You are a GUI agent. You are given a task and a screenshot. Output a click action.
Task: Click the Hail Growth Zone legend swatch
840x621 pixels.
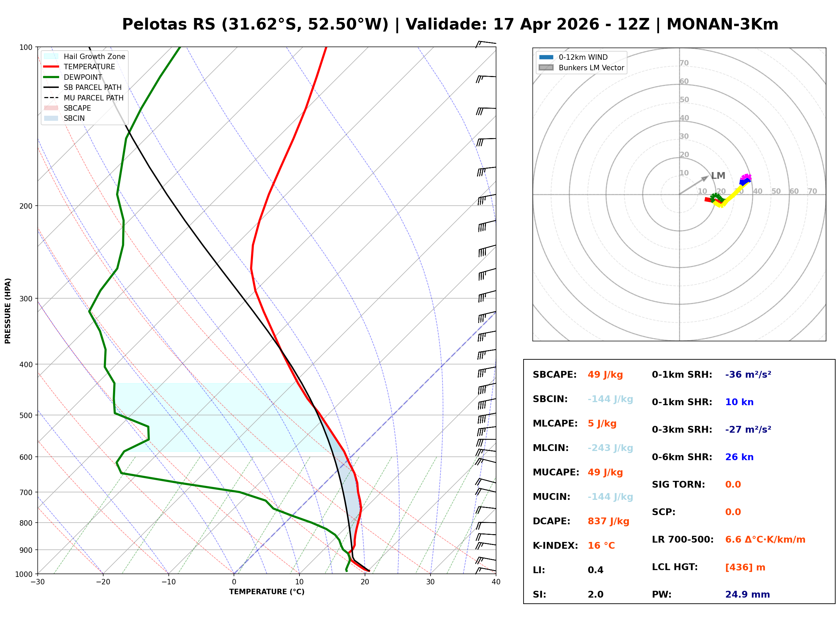pos(51,56)
